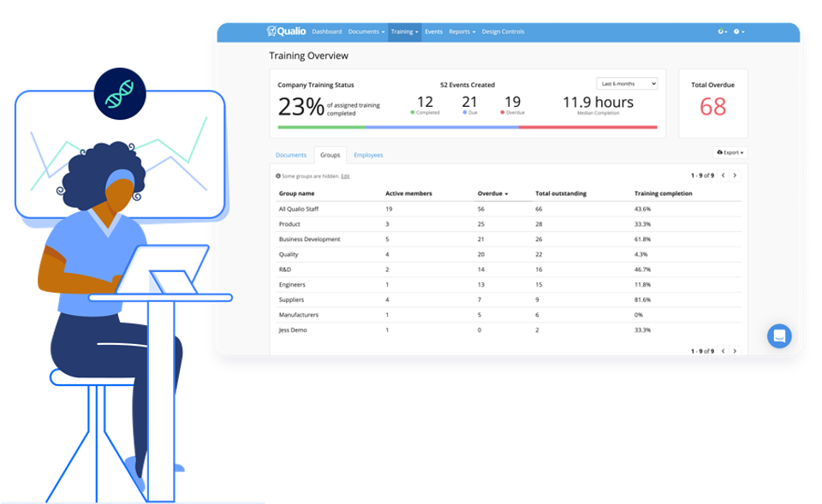Open the Last 6 months dropdown
The height and width of the screenshot is (504, 822).
tap(627, 84)
